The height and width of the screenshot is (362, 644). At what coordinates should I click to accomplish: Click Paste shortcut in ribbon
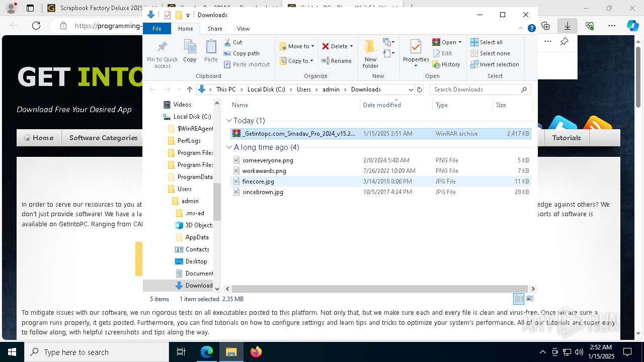[247, 64]
